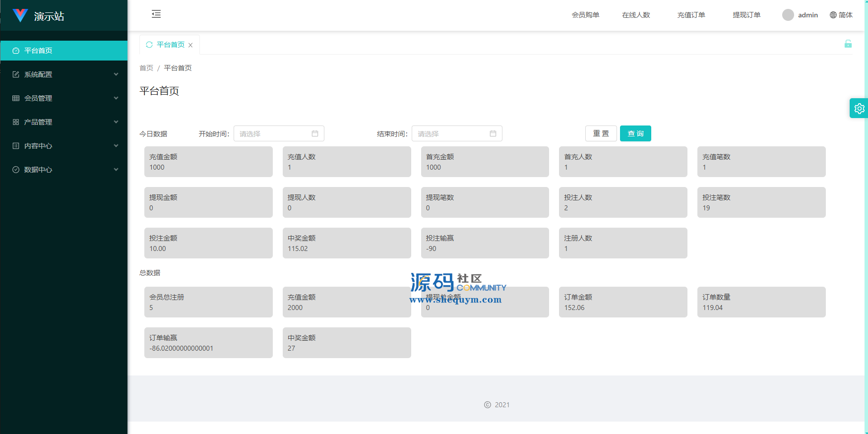Expand the 数据中心 chevron

116,170
